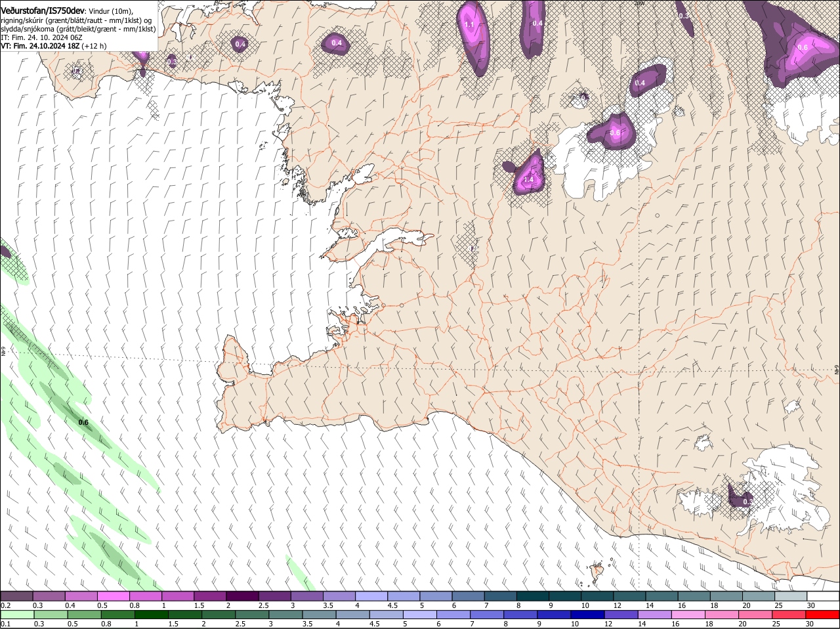Pick pale green legend swatch between 0.1 and 0.3

coord(16,615)
